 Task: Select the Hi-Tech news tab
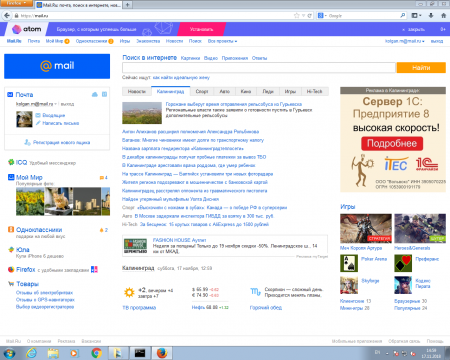(x=315, y=91)
